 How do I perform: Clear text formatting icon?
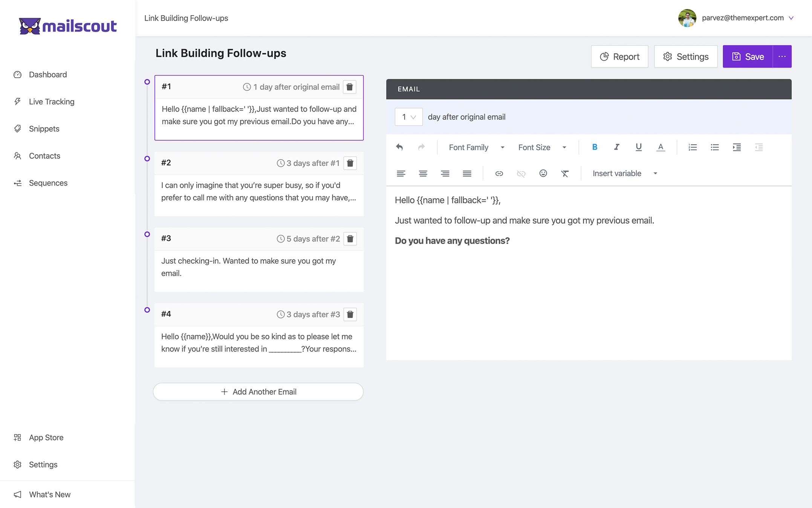(x=564, y=173)
